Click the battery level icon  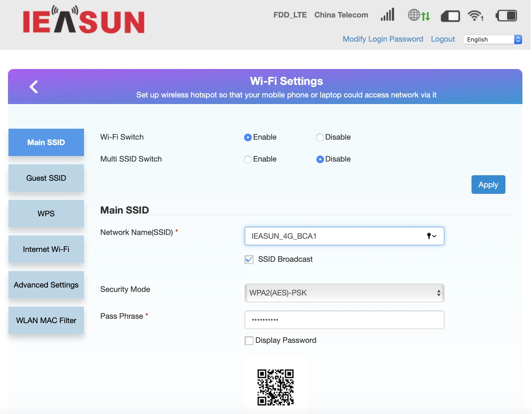pyautogui.click(x=506, y=15)
